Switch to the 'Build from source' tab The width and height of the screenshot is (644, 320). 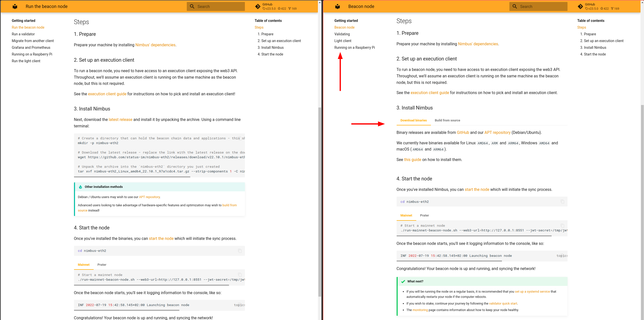tap(447, 120)
